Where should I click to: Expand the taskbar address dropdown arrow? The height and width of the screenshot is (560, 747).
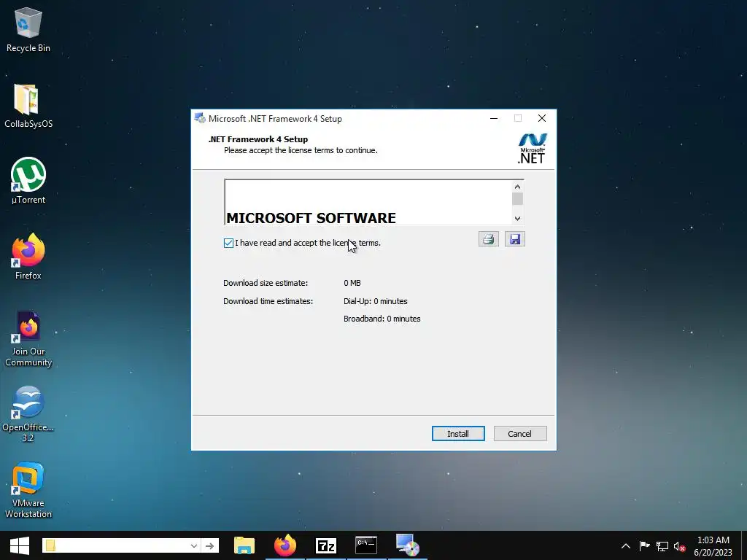[193, 545]
